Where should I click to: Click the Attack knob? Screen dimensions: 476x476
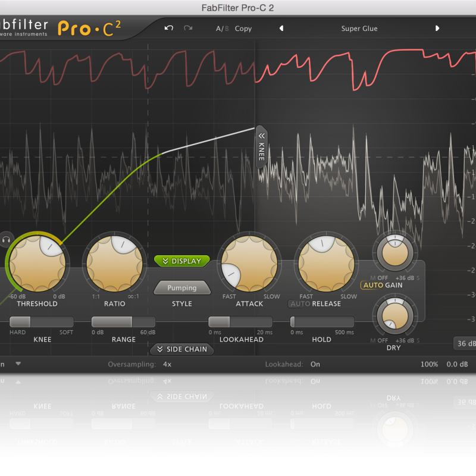tap(249, 264)
